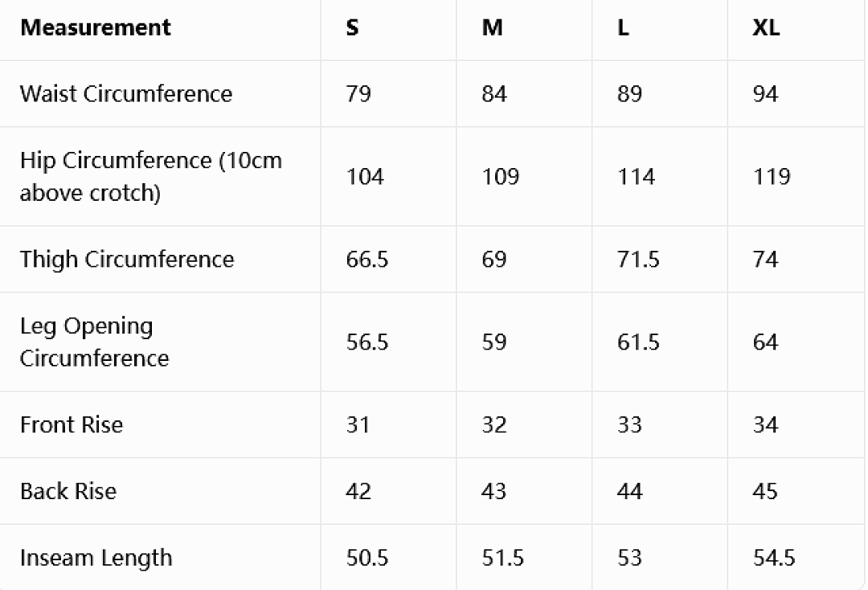868x590 pixels.
Task: Select the Thigh Circumference row label
Action: (x=127, y=259)
